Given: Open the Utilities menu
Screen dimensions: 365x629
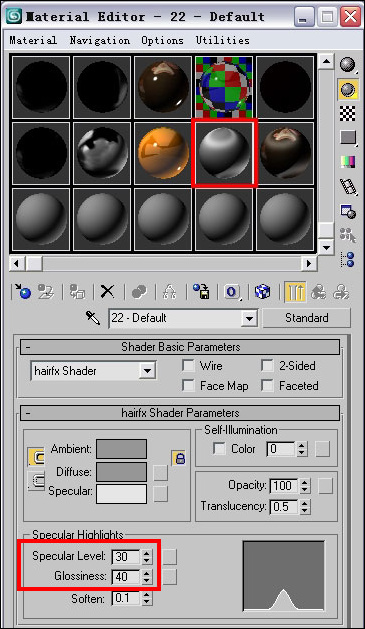Looking at the screenshot, I should click(x=223, y=41).
